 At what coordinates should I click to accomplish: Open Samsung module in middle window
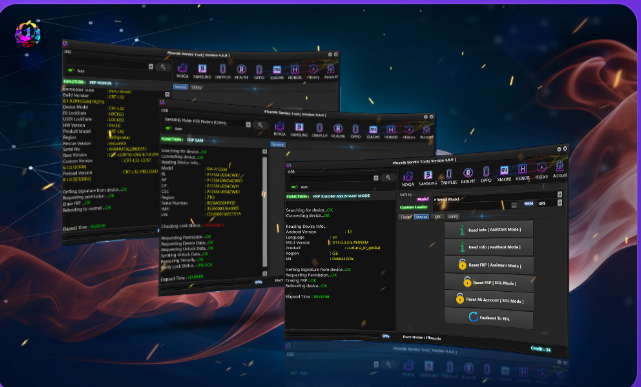[x=299, y=130]
